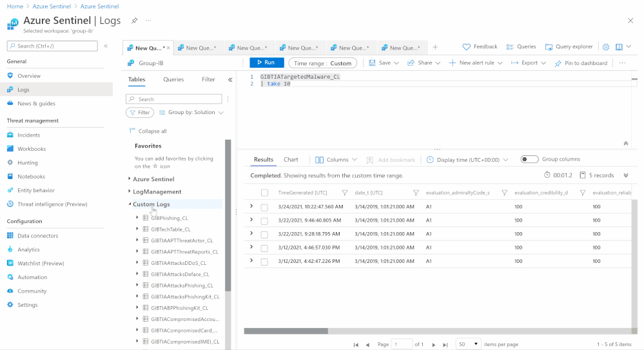Filter the TimeGenerated column
This screenshot has width=644, height=350.
[344, 193]
